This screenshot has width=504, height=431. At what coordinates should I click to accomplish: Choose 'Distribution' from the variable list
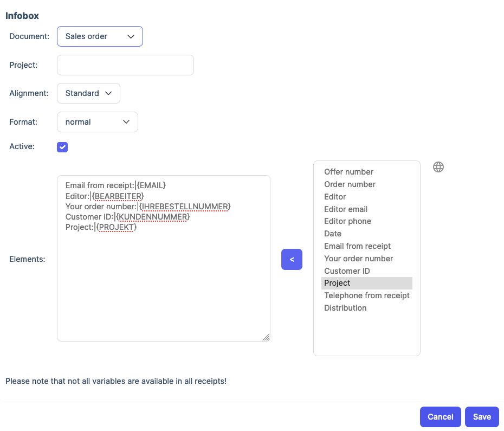pos(345,308)
